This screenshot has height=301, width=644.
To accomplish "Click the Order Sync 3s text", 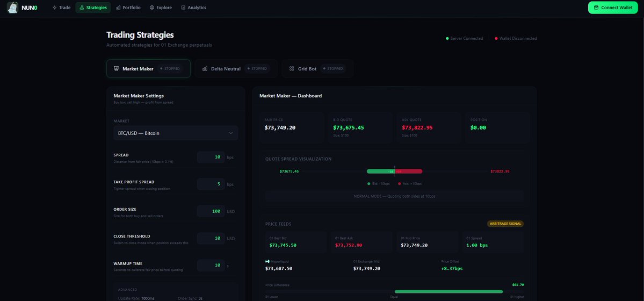I will (x=190, y=298).
